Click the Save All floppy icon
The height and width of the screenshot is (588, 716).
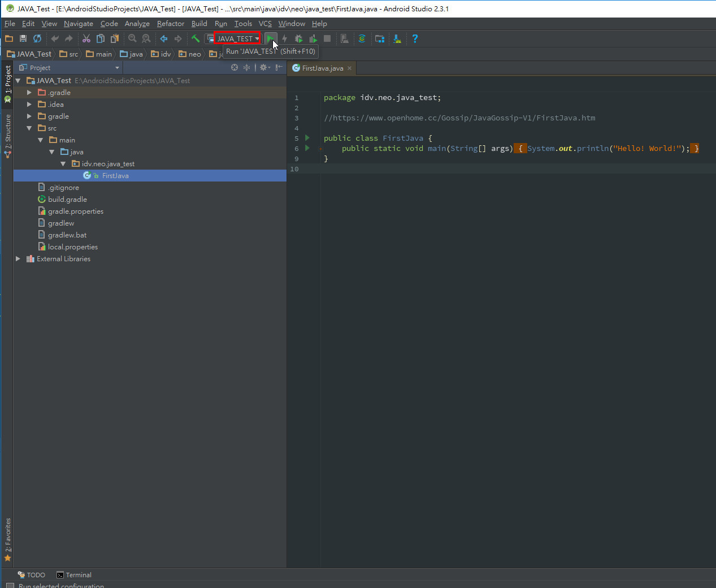click(23, 38)
